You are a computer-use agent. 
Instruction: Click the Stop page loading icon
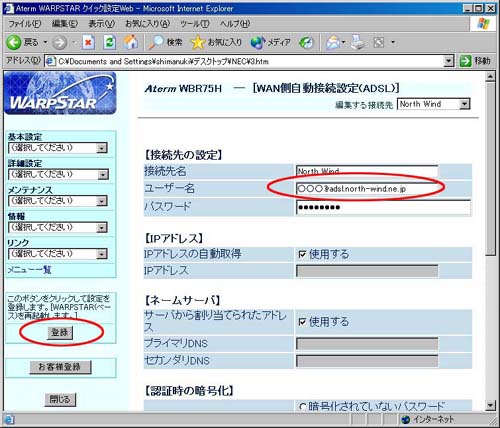[88, 42]
